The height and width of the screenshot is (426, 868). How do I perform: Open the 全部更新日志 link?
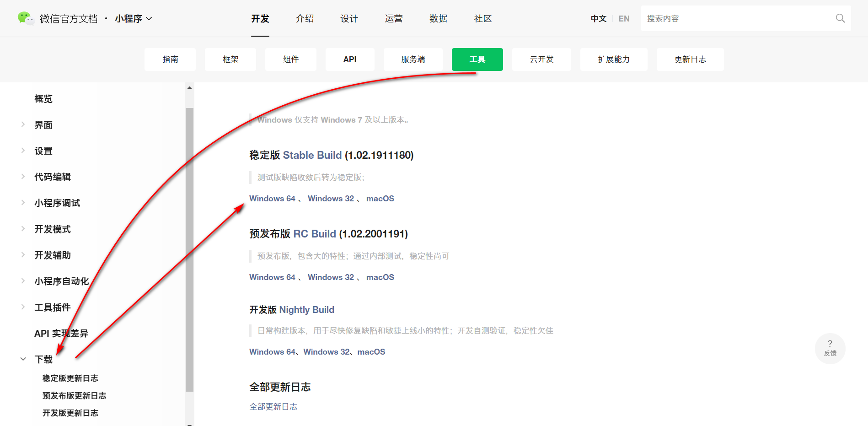pos(273,407)
